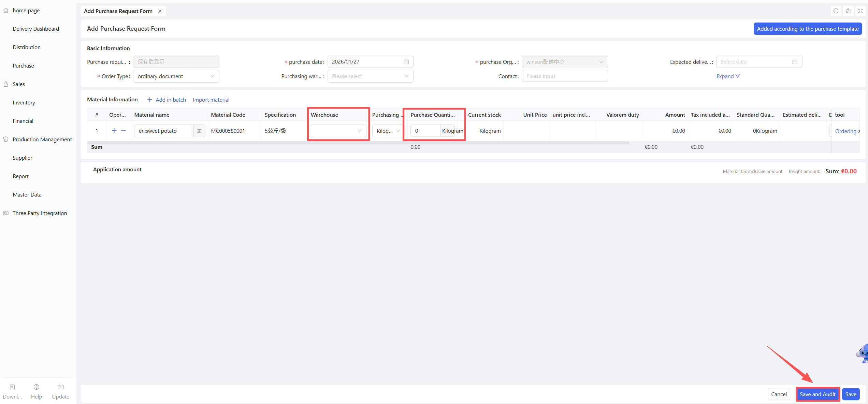Open the Warehouse dropdown in row 1
Image resolution: width=868 pixels, height=404 pixels.
pyautogui.click(x=338, y=131)
